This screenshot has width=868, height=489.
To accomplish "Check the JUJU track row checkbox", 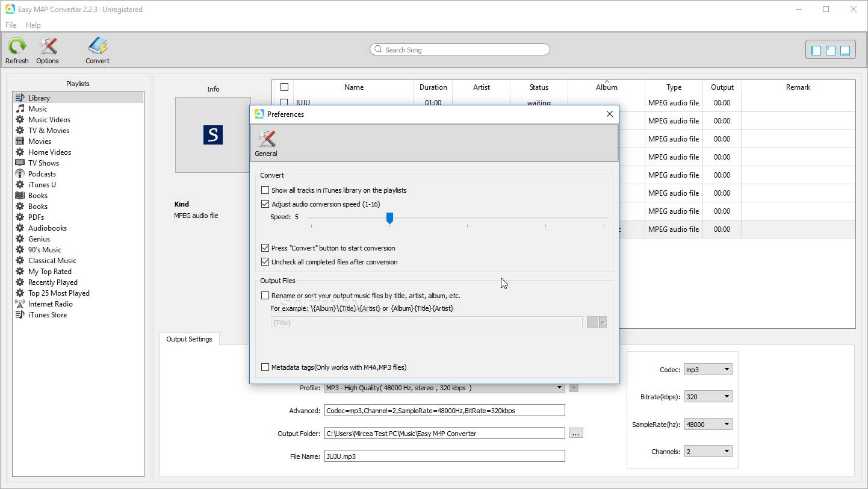I will pos(285,103).
